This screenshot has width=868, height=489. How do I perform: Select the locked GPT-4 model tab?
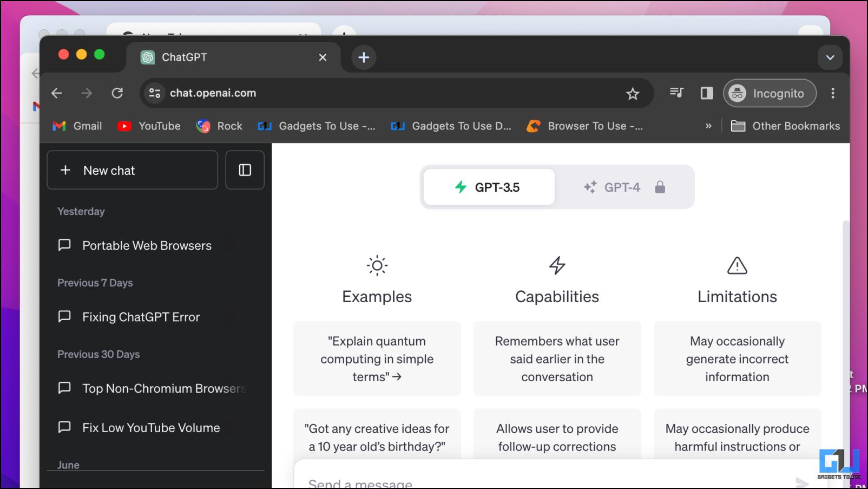(623, 187)
